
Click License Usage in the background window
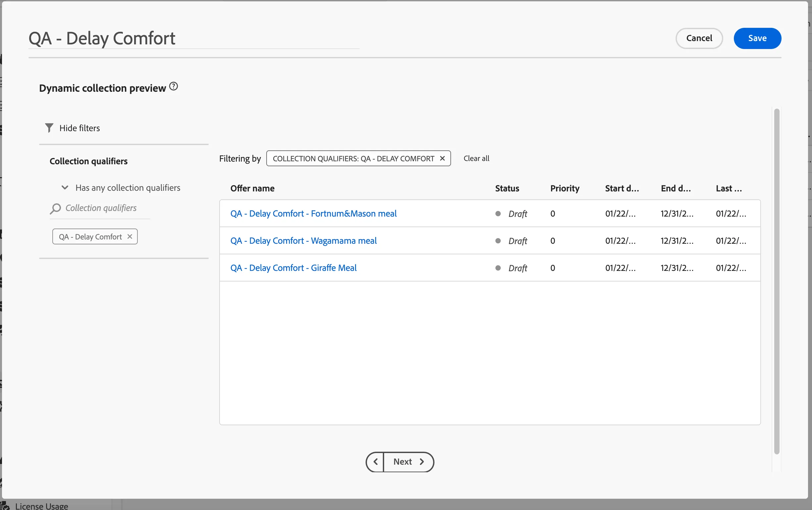pyautogui.click(x=41, y=506)
